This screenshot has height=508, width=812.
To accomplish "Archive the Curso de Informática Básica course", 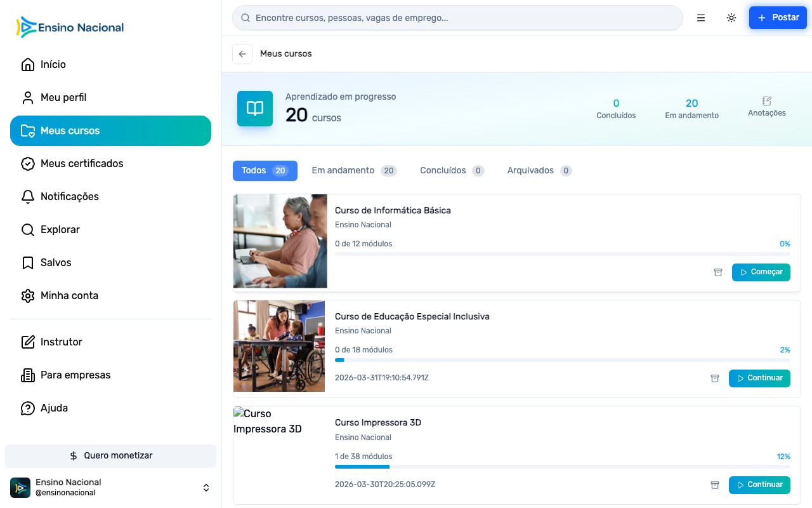I will [717, 272].
